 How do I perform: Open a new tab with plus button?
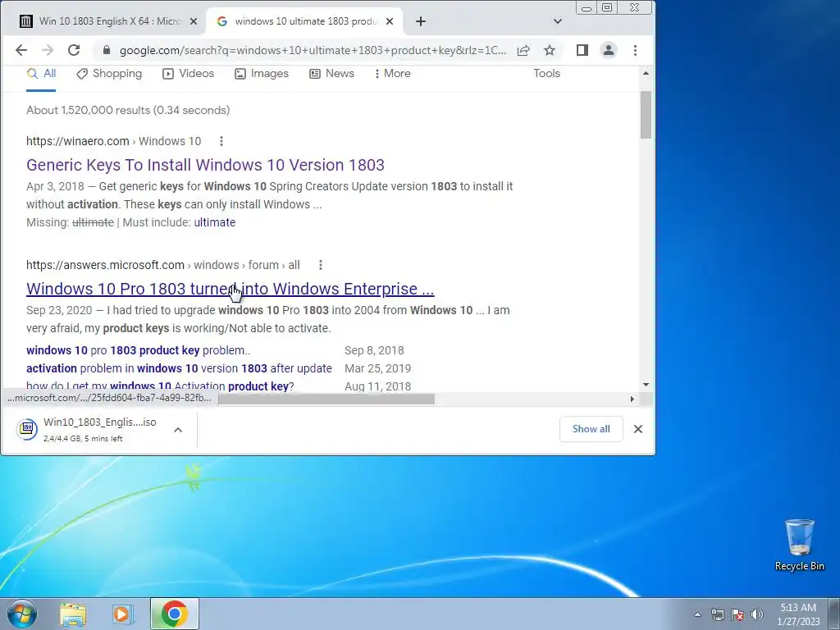(x=421, y=21)
